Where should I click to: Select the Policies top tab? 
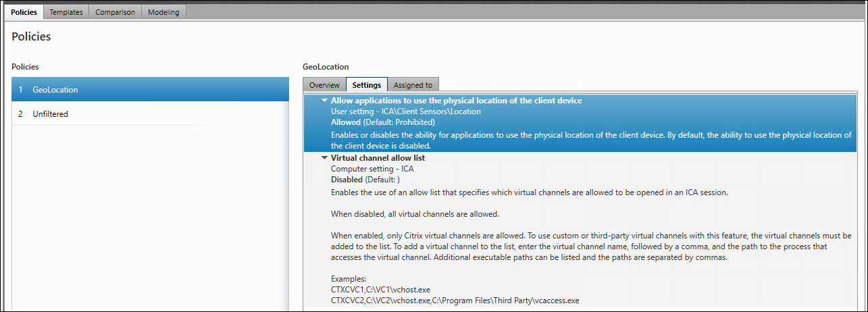24,12
